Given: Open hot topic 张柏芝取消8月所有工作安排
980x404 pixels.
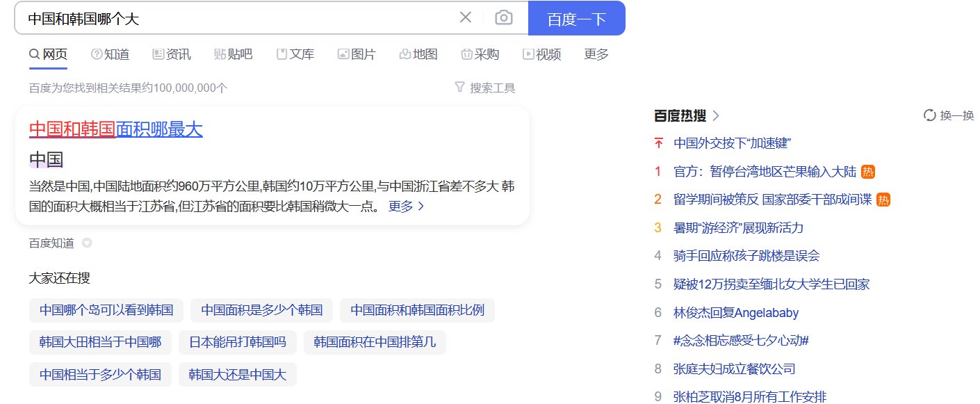Looking at the screenshot, I should tap(751, 397).
